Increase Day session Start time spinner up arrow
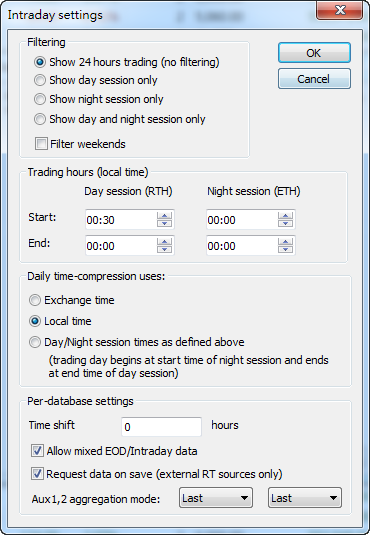Image resolution: width=370 pixels, height=535 pixels. (165, 216)
